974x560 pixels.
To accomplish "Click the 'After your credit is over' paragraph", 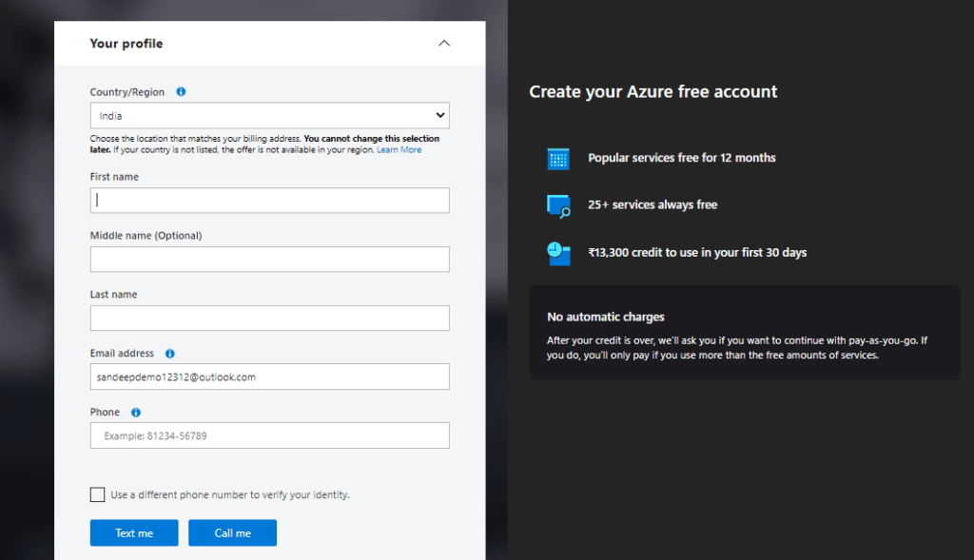I will click(x=737, y=348).
